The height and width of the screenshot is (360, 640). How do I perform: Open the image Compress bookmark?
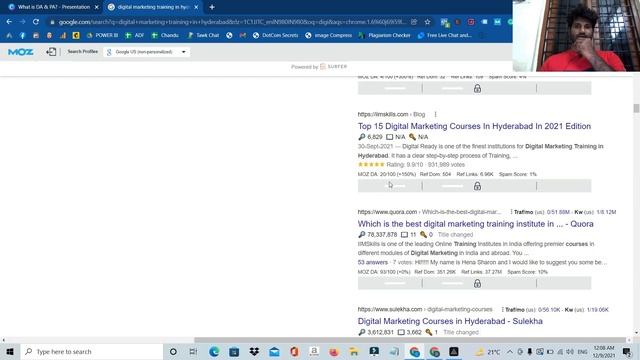(329, 36)
